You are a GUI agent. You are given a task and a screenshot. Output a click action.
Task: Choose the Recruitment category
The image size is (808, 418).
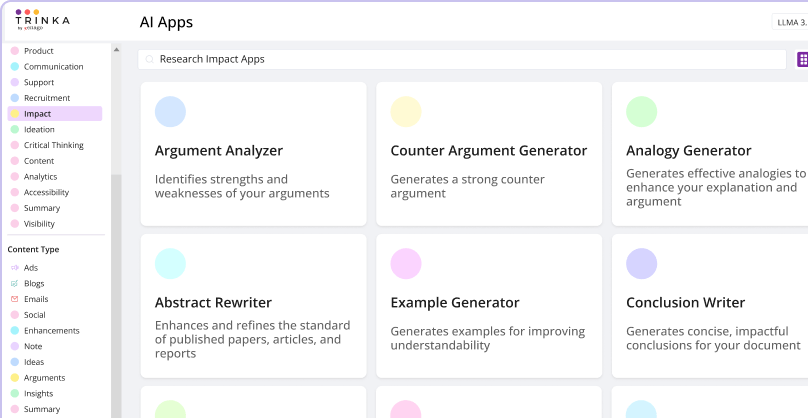point(46,98)
